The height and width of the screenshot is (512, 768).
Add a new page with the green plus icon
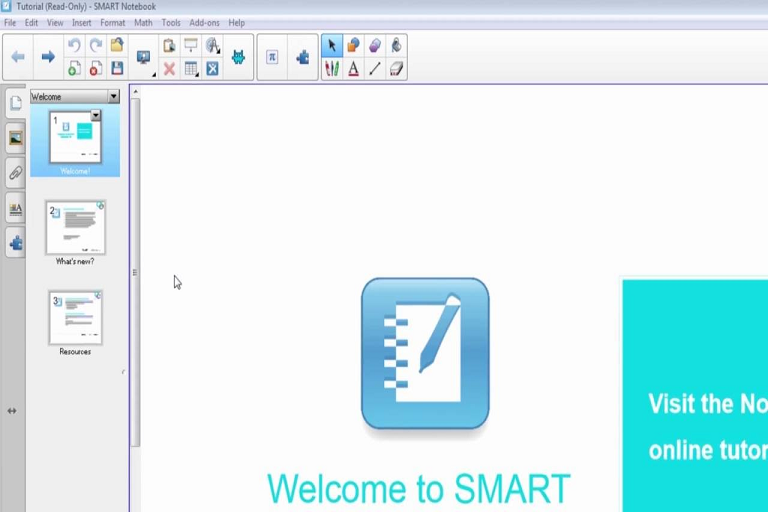coord(74,68)
